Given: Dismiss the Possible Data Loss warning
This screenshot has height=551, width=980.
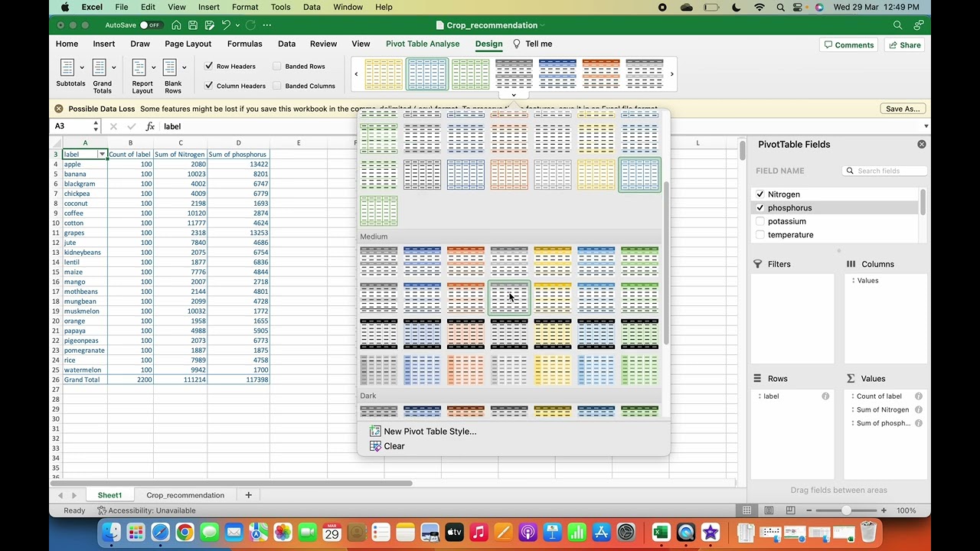Looking at the screenshot, I should point(58,109).
